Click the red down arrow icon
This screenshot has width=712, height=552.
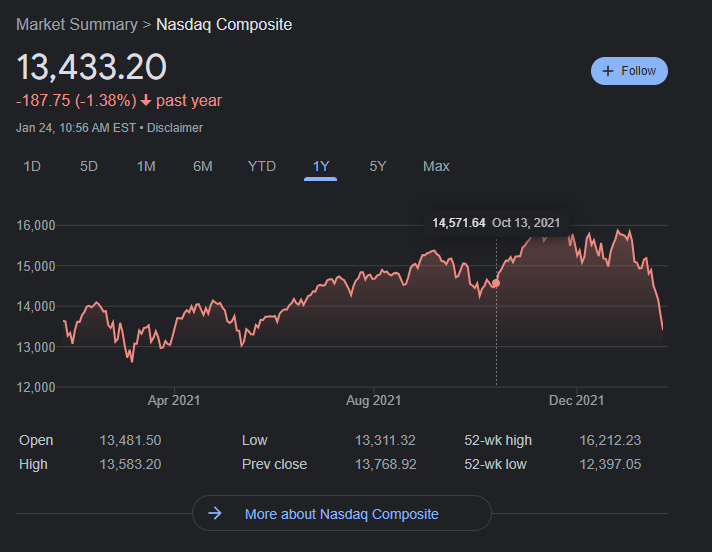tap(146, 100)
